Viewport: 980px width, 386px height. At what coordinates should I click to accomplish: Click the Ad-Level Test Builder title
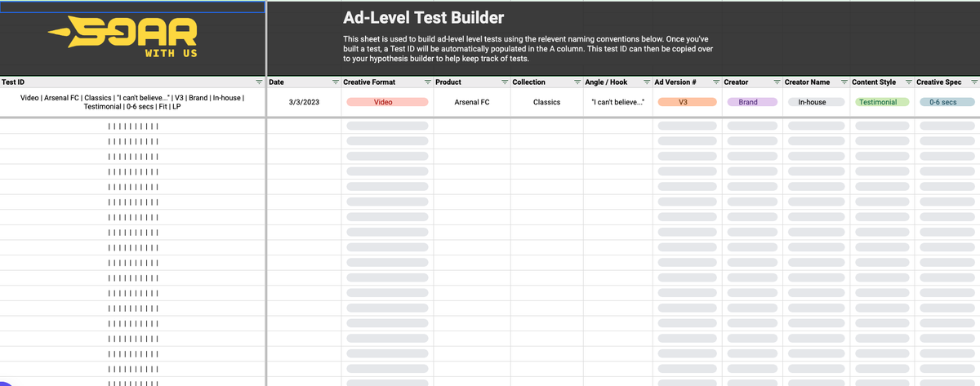pos(424,17)
